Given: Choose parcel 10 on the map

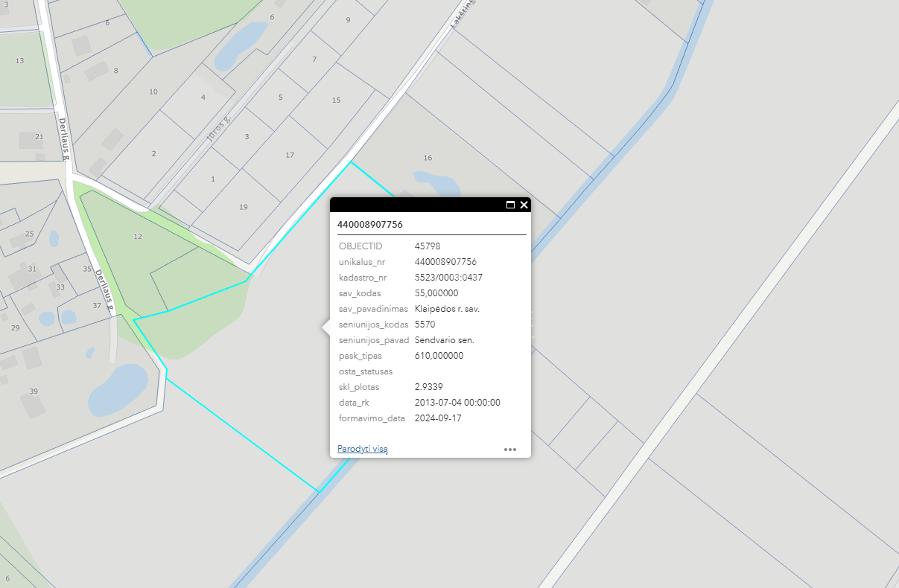Looking at the screenshot, I should pyautogui.click(x=153, y=92).
